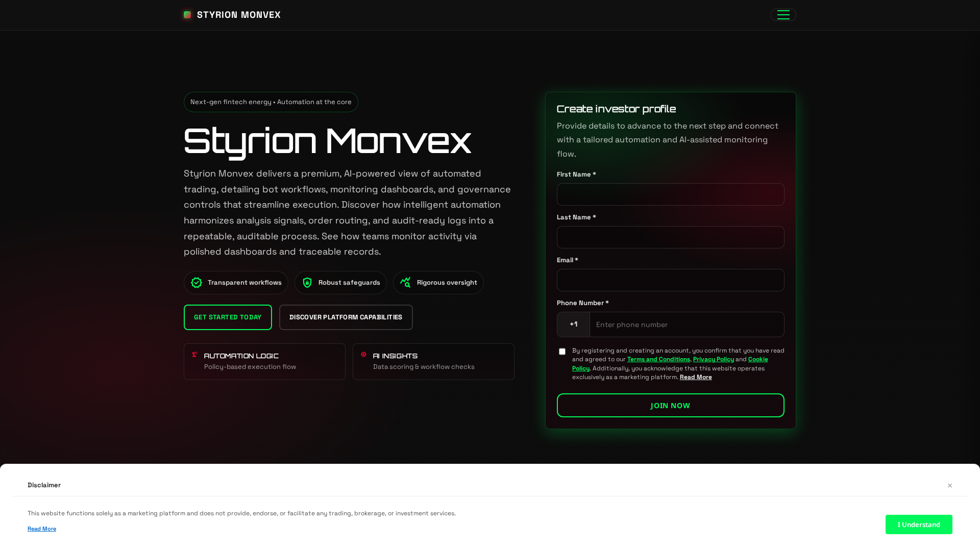The height and width of the screenshot is (551, 980).
Task: Open the +1 country code dropdown
Action: (x=573, y=324)
